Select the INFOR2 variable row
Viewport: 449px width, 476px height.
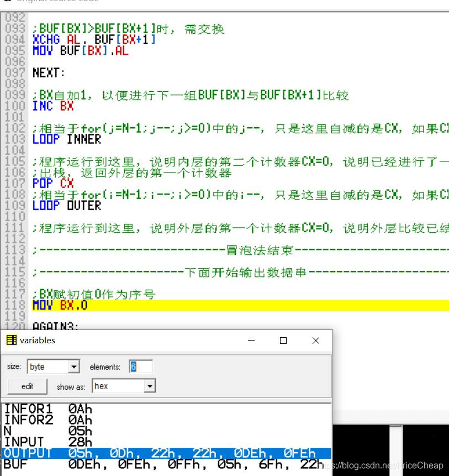tap(166, 420)
